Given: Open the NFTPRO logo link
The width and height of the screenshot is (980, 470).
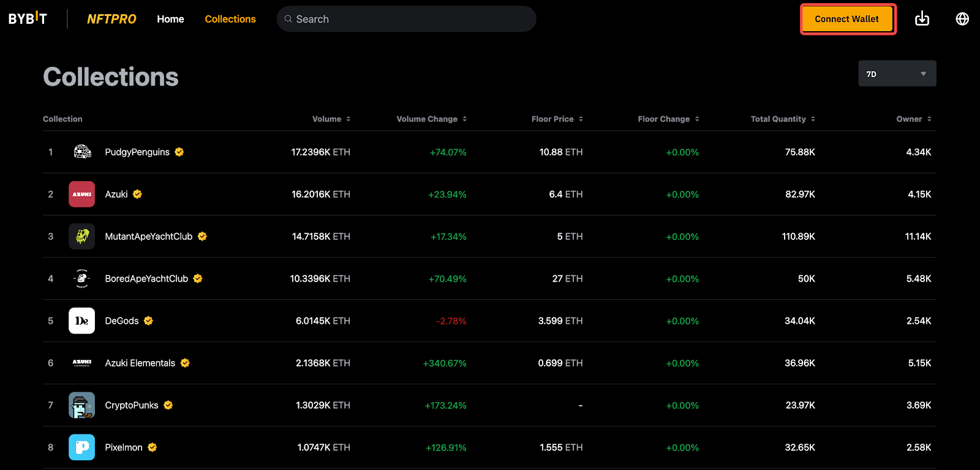Looking at the screenshot, I should point(111,19).
